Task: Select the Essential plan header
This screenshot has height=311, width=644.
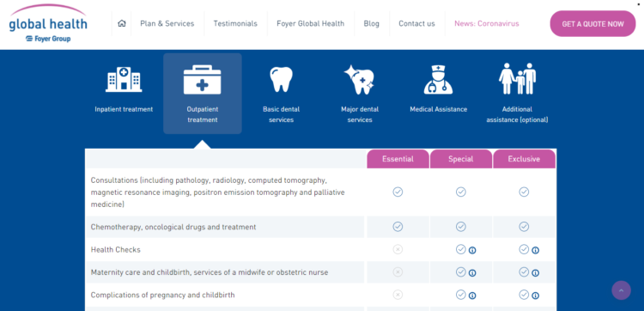Action: point(398,159)
